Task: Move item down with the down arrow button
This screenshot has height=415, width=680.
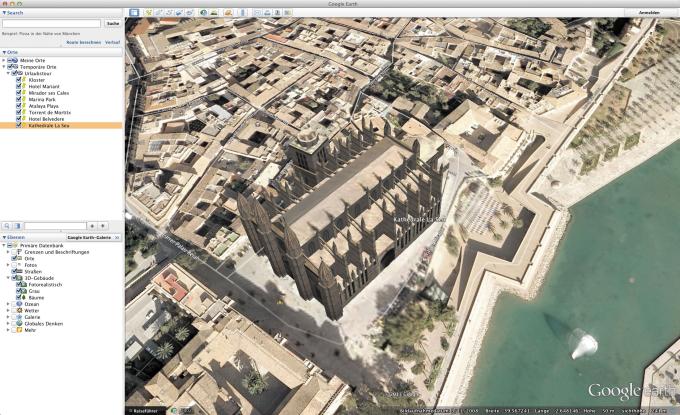Action: (x=103, y=226)
